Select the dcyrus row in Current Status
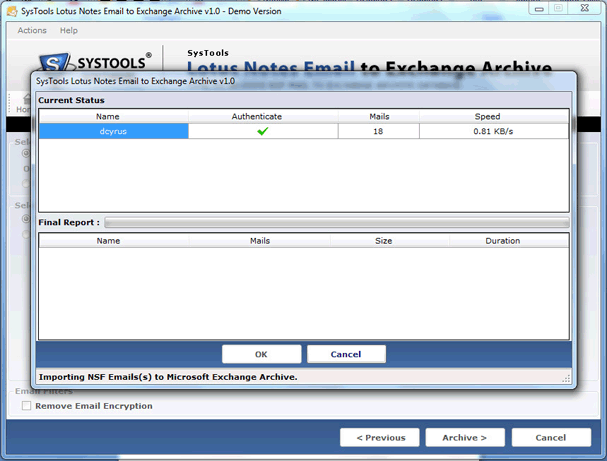This screenshot has width=607, height=461. click(x=304, y=131)
